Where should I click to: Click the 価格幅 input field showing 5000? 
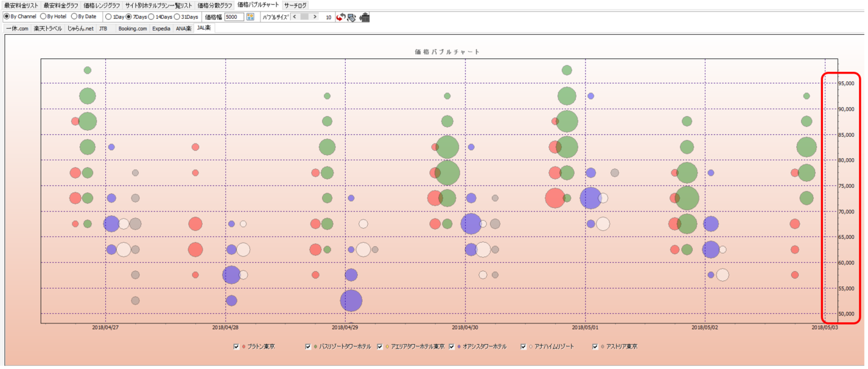click(234, 17)
